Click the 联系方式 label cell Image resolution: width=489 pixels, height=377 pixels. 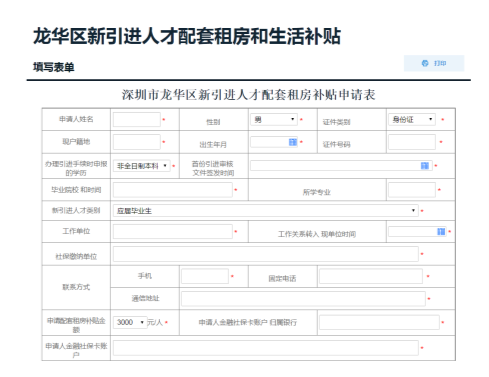(76, 287)
